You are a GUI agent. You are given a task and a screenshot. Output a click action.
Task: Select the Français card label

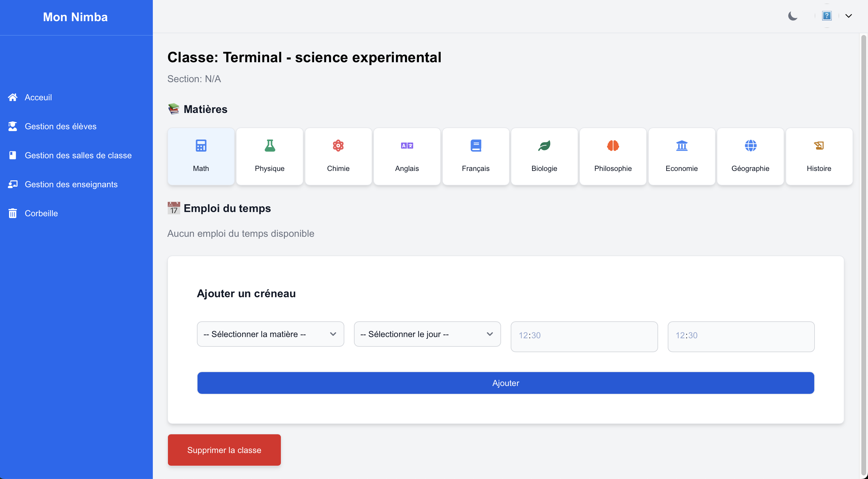click(x=476, y=169)
